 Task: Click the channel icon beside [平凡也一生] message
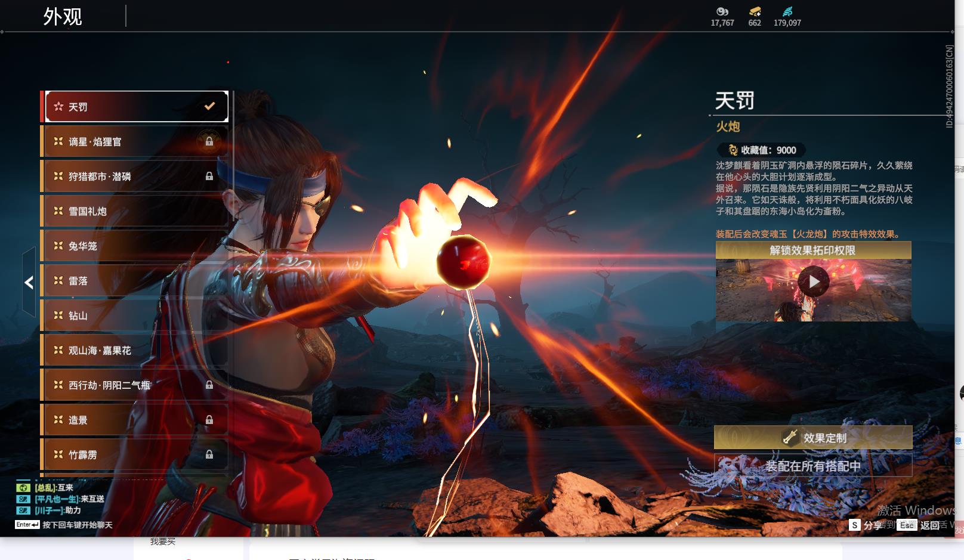coord(23,499)
